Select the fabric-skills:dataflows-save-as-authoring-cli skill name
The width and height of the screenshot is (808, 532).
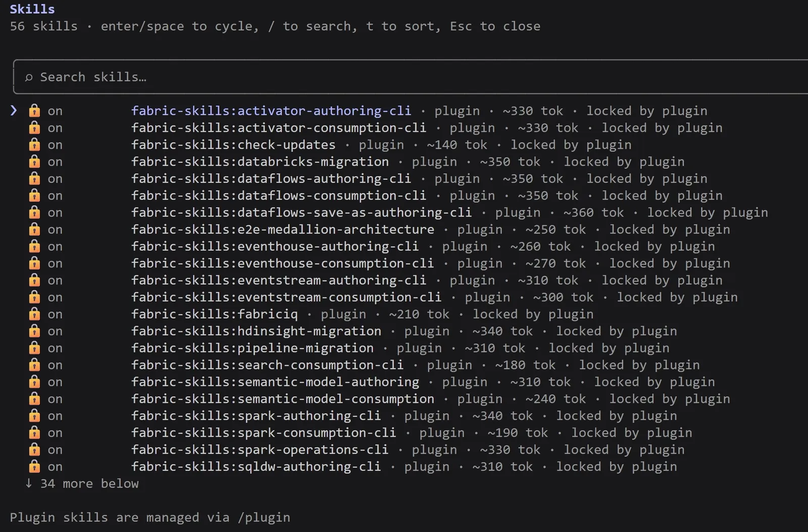click(301, 212)
